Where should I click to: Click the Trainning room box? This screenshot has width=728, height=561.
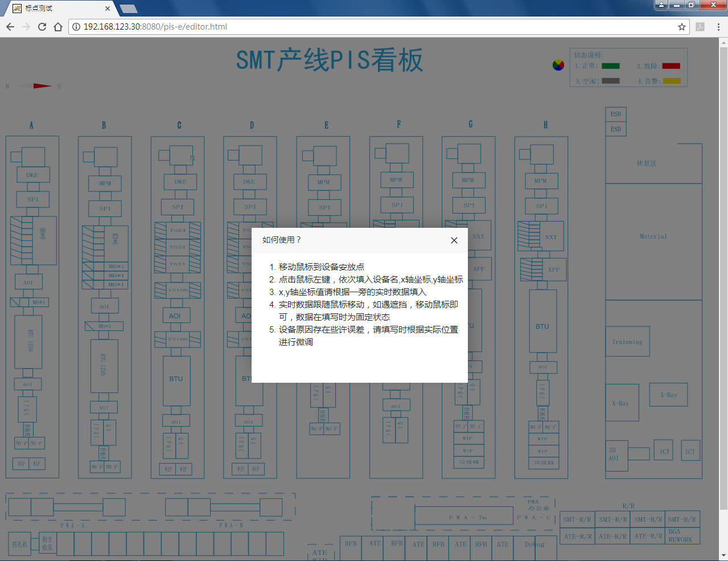pos(627,342)
